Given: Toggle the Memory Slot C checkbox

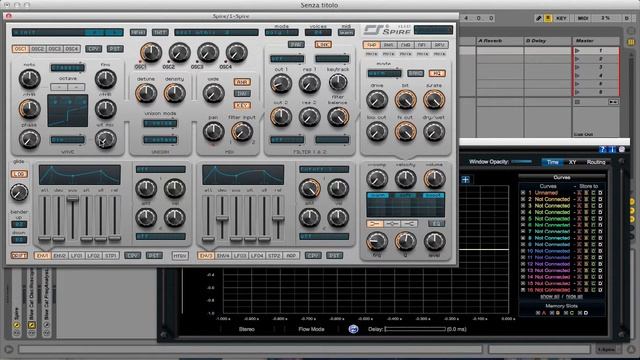Looking at the screenshot, I should (566, 313).
